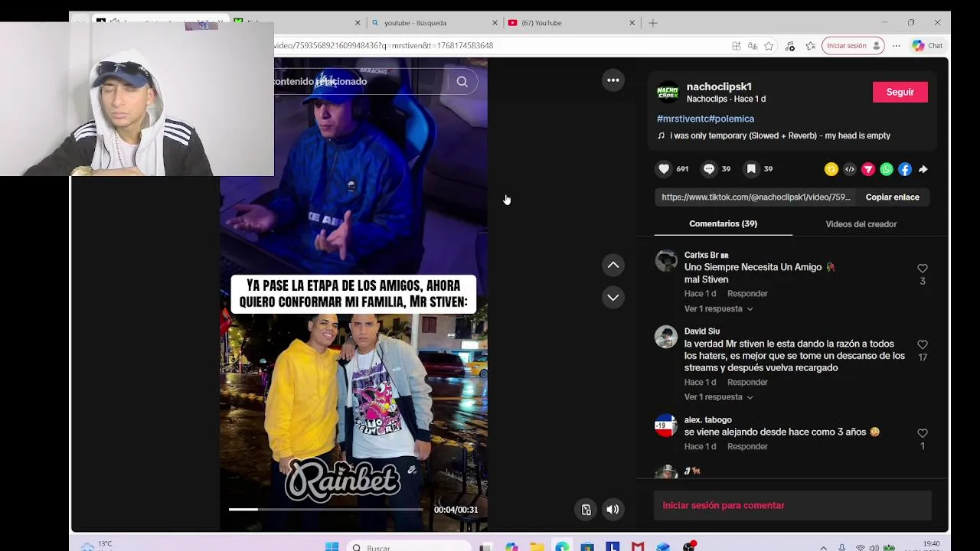Send video to friends via red paper plane icon
Image resolution: width=980 pixels, height=551 pixels.
(x=868, y=169)
